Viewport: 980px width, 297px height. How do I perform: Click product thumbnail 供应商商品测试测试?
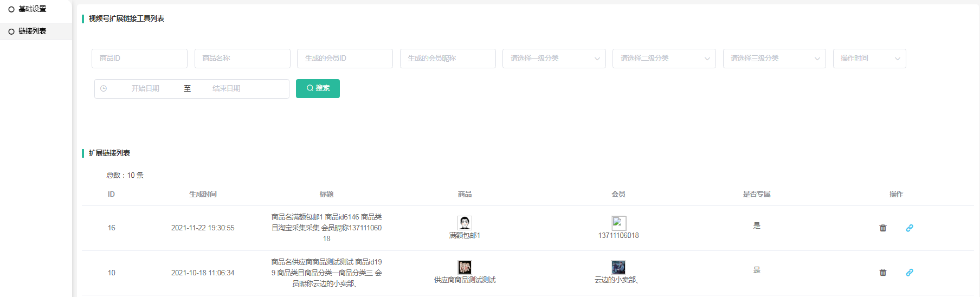pos(465,267)
